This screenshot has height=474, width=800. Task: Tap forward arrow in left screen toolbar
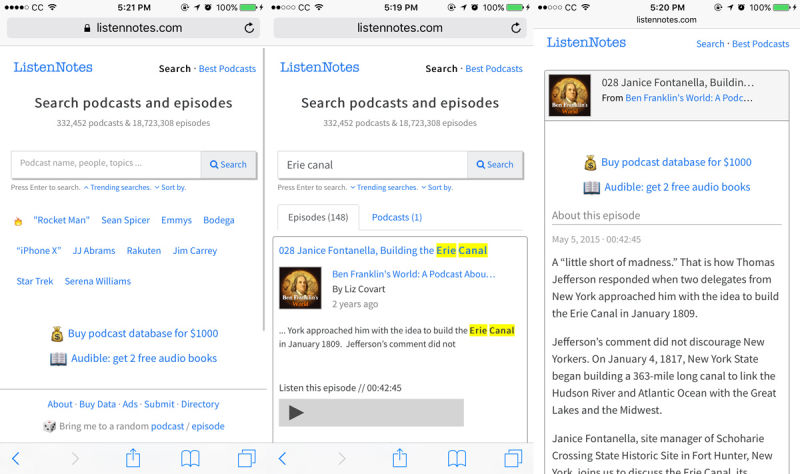point(75,458)
